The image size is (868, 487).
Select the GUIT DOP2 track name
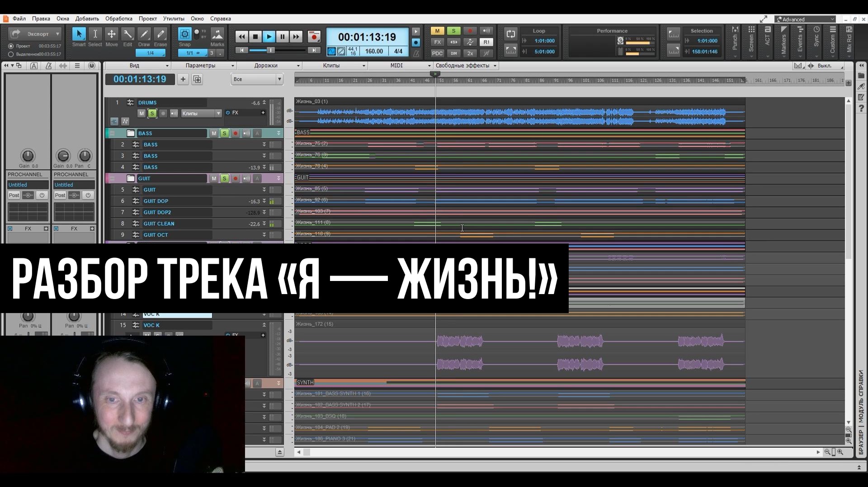click(x=157, y=212)
